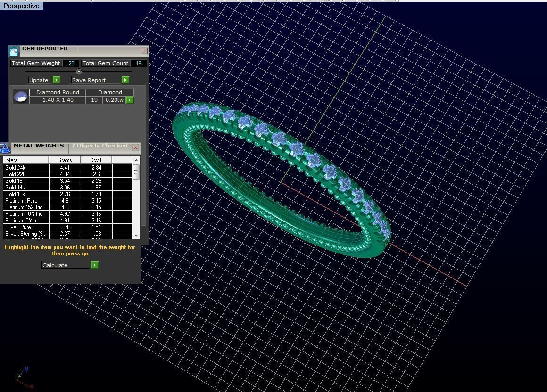Click the Calculate button
The width and height of the screenshot is (547, 392).
(66, 265)
